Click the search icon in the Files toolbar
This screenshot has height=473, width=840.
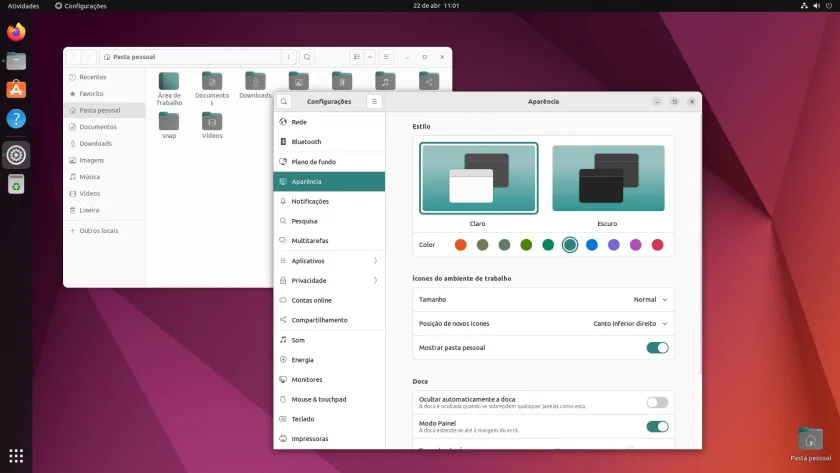point(307,57)
